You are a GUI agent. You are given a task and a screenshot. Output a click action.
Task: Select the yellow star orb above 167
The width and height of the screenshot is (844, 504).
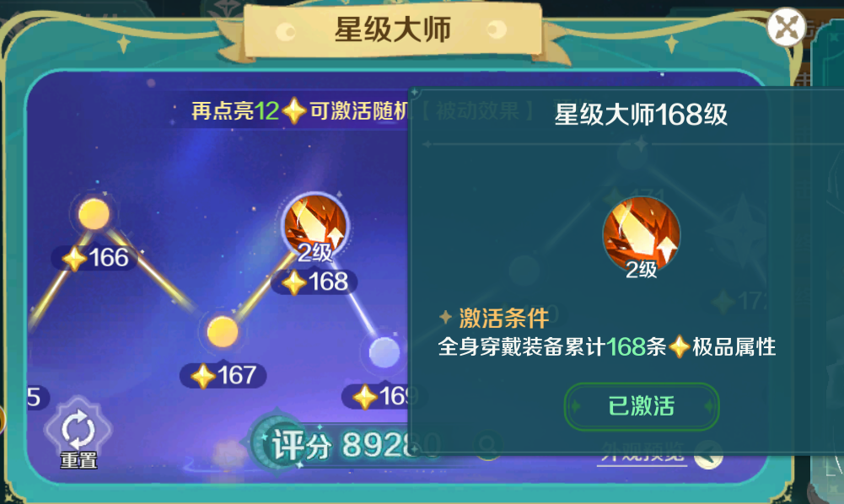pyautogui.click(x=223, y=331)
